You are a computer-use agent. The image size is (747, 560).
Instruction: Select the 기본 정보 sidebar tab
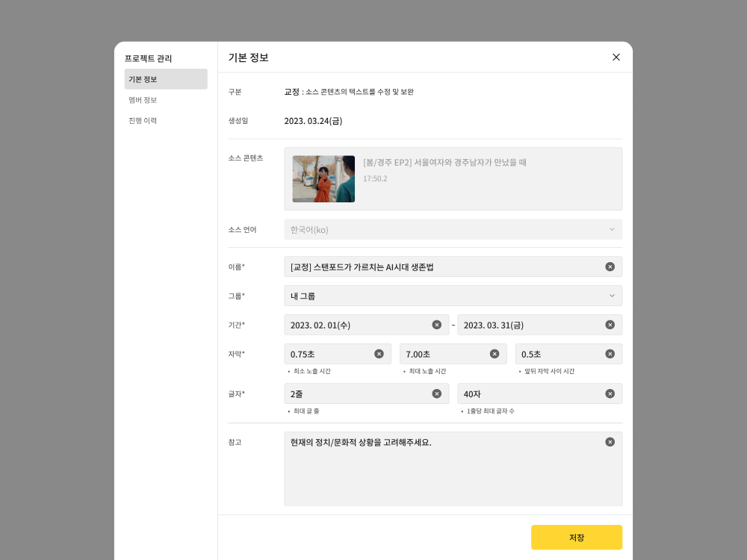166,79
